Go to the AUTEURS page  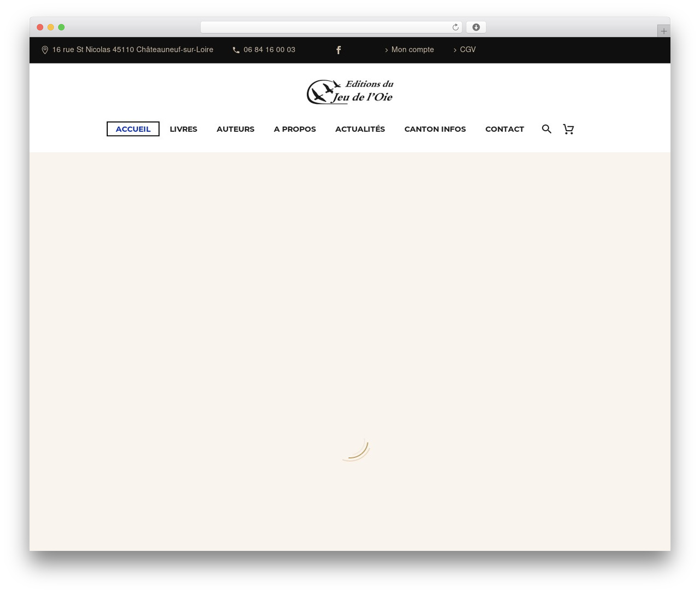tap(235, 129)
